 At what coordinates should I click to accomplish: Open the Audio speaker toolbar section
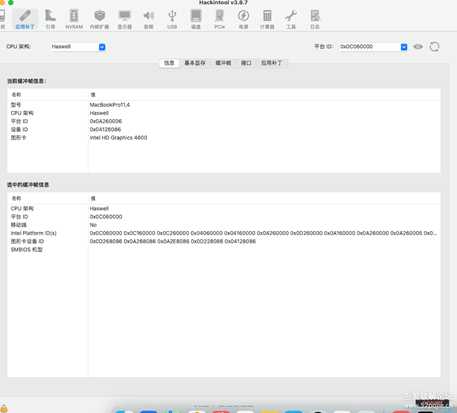pos(149,19)
